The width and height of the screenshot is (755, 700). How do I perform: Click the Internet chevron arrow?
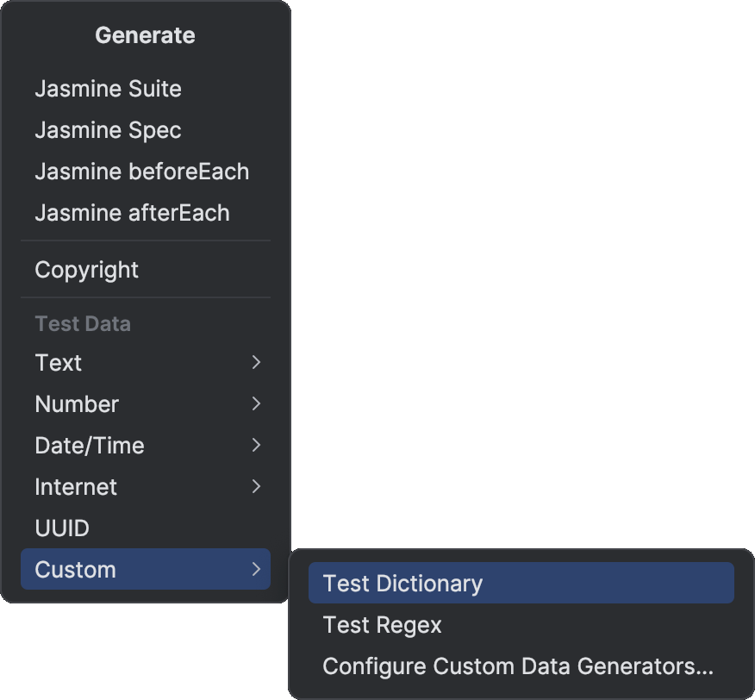pos(256,487)
